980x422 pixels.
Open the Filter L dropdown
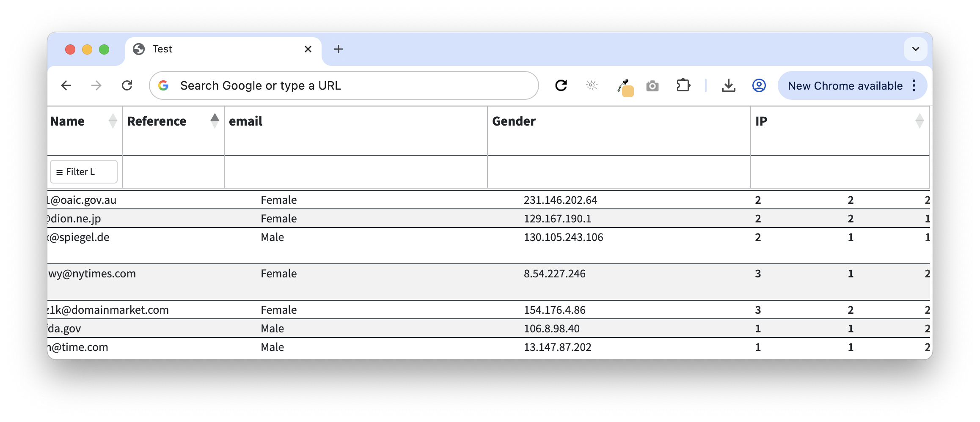tap(83, 172)
